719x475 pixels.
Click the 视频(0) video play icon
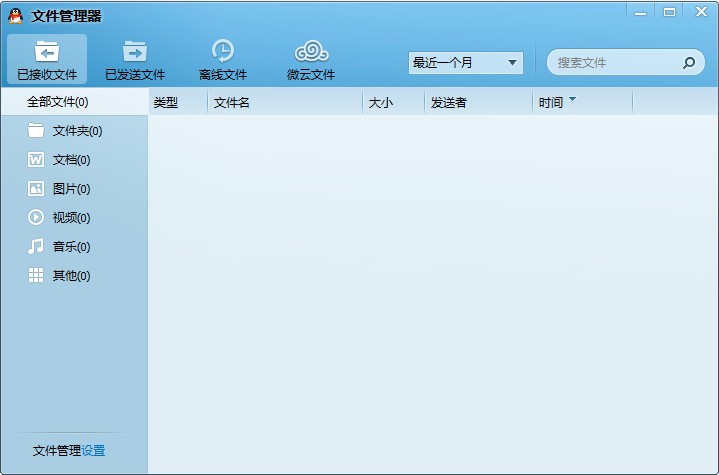36,217
